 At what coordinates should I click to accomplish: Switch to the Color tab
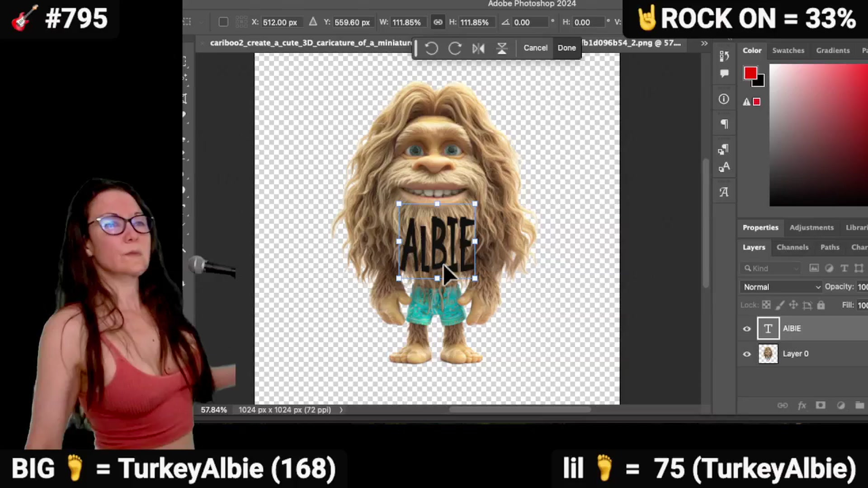point(752,51)
